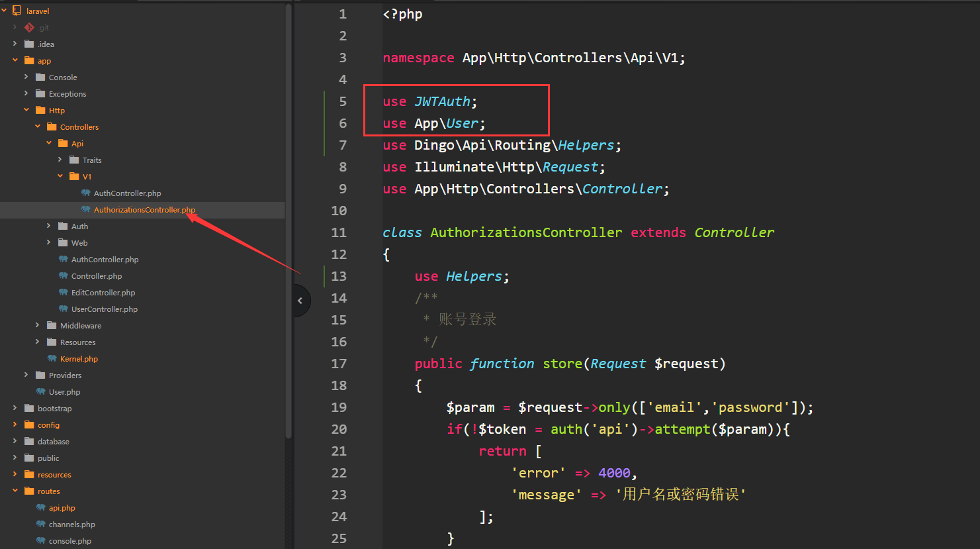Collapse the app folder chevron
Image resolution: width=980 pixels, height=549 pixels.
click(x=15, y=60)
